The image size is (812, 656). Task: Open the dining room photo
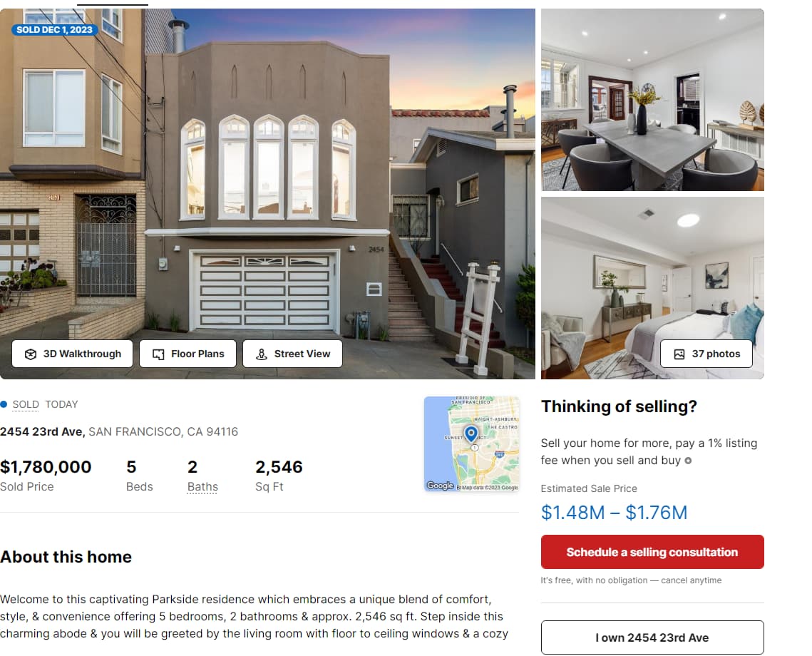coord(652,99)
